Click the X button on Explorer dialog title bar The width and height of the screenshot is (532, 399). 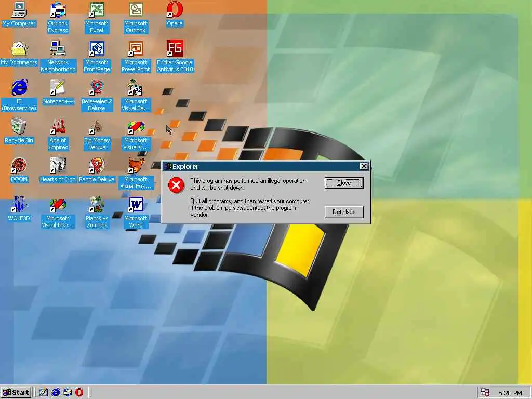(364, 166)
